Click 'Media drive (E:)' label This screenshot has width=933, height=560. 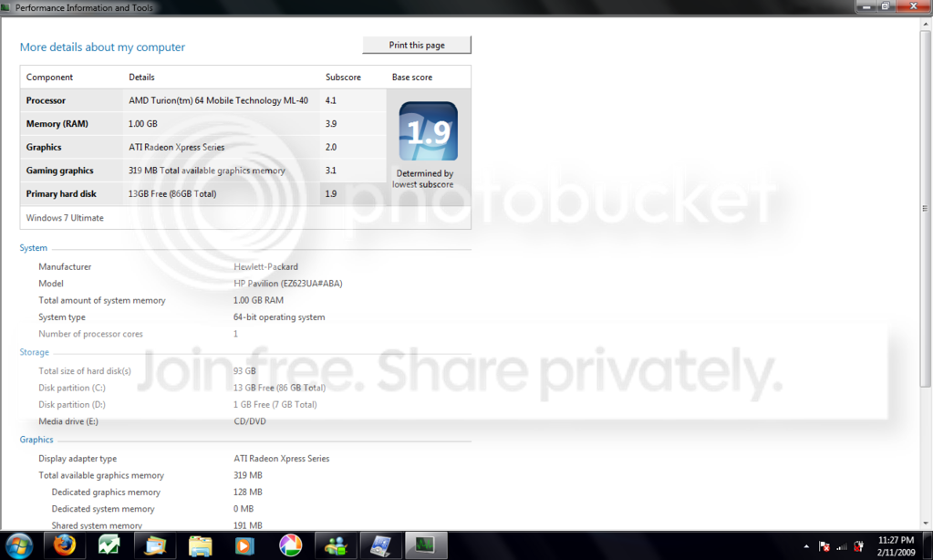tap(68, 421)
